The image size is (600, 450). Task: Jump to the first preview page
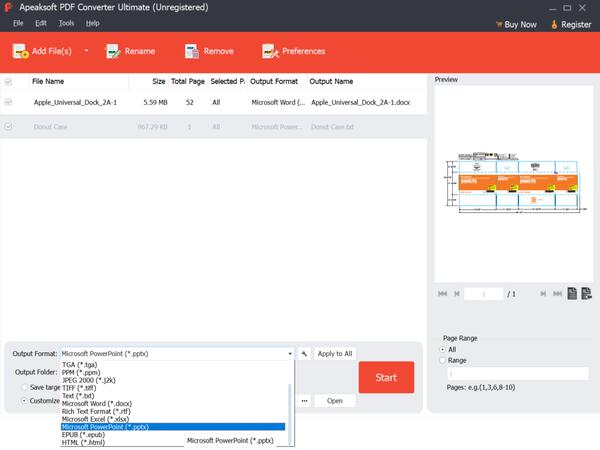pyautogui.click(x=442, y=294)
